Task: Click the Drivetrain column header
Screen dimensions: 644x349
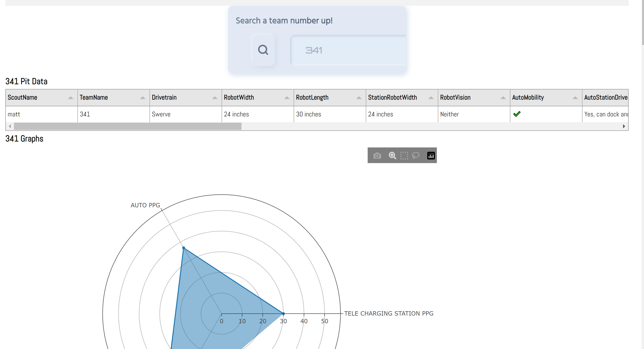Action: (186, 98)
